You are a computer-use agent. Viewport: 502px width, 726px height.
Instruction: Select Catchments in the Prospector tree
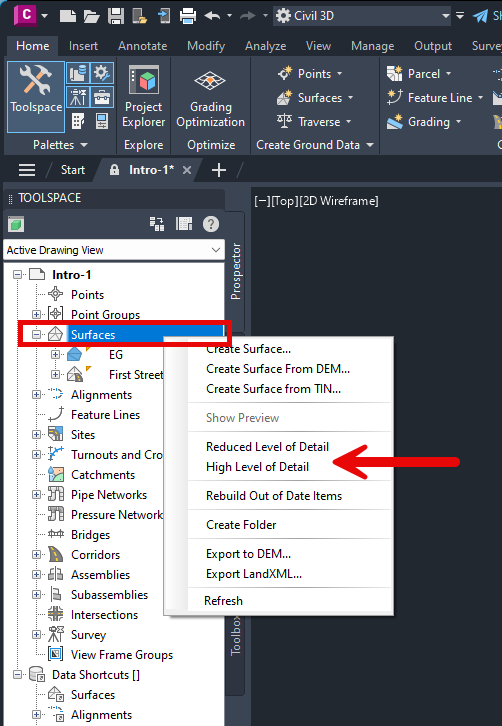[x=103, y=475]
